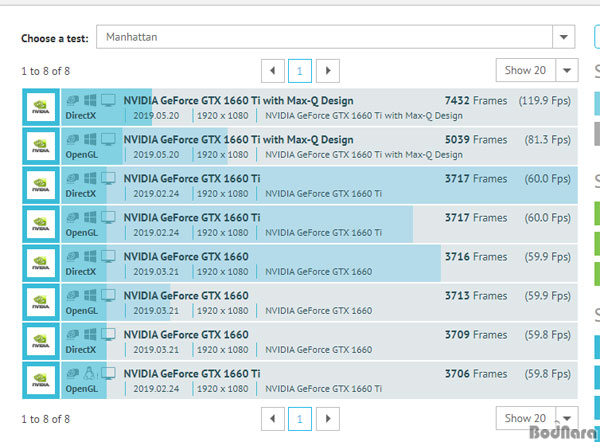This screenshot has width=600, height=442.
Task: Click the Windows icon in the 5039 Frames row
Action: tap(90, 139)
